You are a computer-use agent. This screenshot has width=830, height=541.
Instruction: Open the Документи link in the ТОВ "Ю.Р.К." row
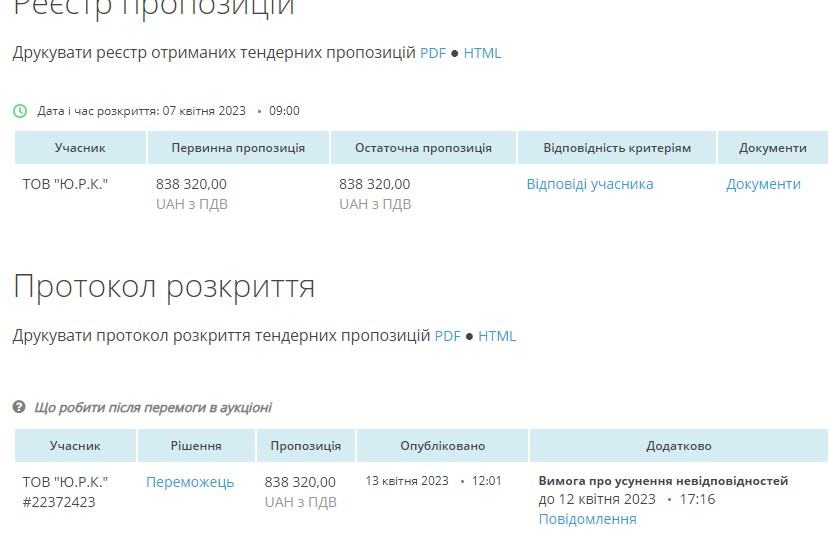(763, 184)
